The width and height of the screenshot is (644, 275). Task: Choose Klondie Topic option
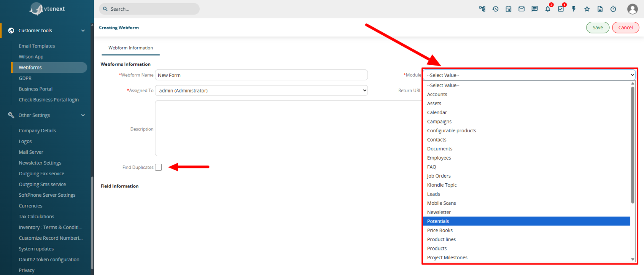pyautogui.click(x=527, y=185)
